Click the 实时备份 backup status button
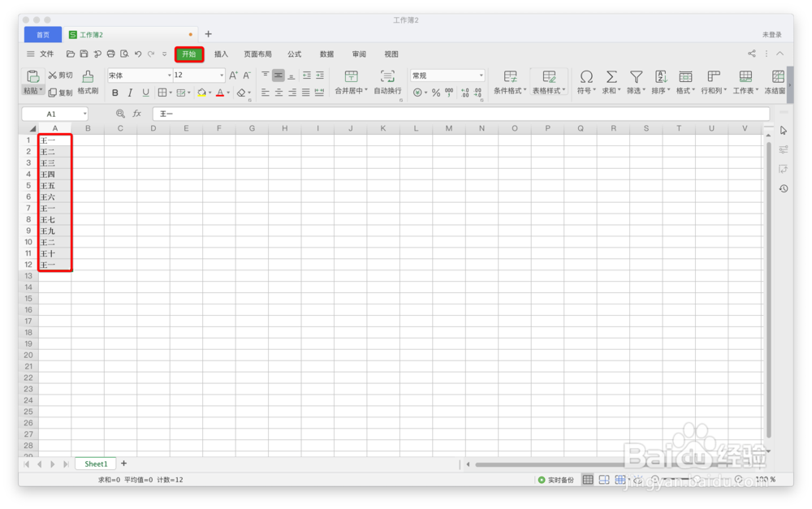Image resolution: width=812 pixels, height=509 pixels. [555, 480]
